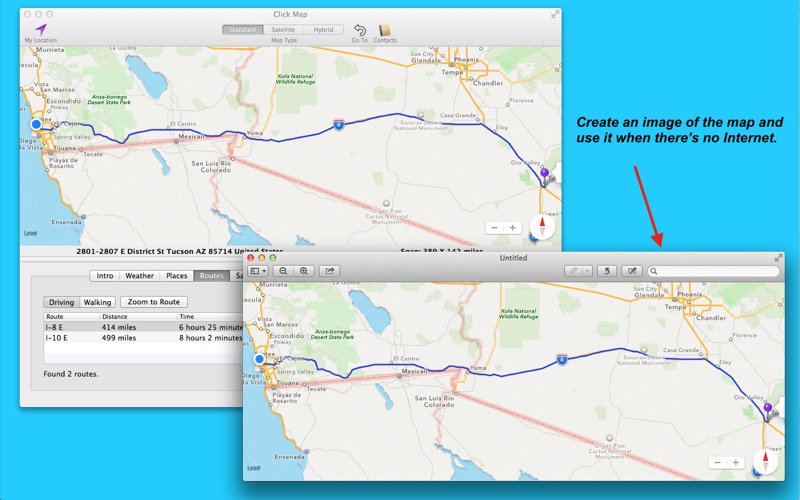
Task: Open the Contacts book icon
Action: tap(385, 30)
